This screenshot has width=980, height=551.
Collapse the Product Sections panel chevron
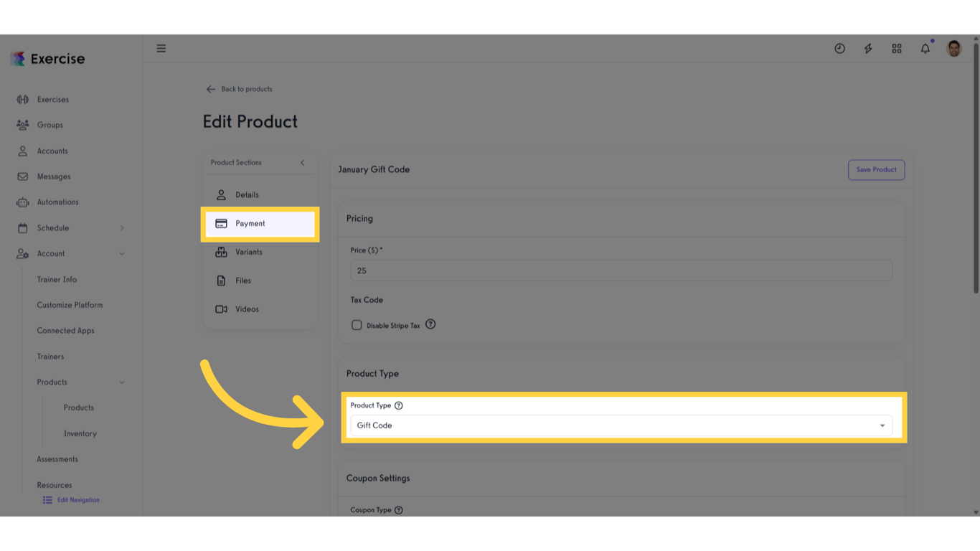(x=302, y=162)
